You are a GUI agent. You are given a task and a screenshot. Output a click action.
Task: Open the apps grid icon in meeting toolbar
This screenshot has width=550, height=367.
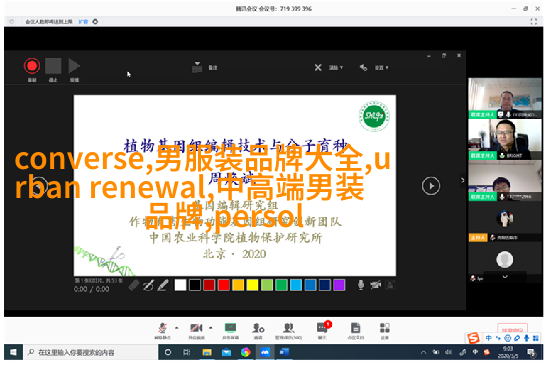pyautogui.click(x=385, y=328)
